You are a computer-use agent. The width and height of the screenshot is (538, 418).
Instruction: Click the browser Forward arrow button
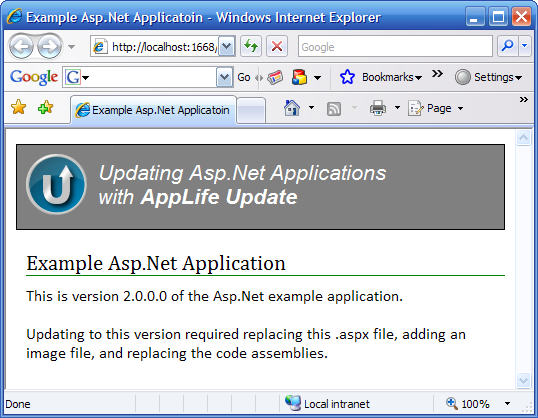tap(49, 46)
